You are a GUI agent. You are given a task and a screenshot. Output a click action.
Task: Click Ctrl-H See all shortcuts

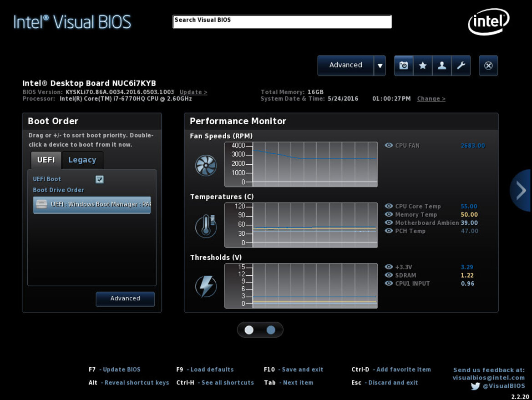215,383
